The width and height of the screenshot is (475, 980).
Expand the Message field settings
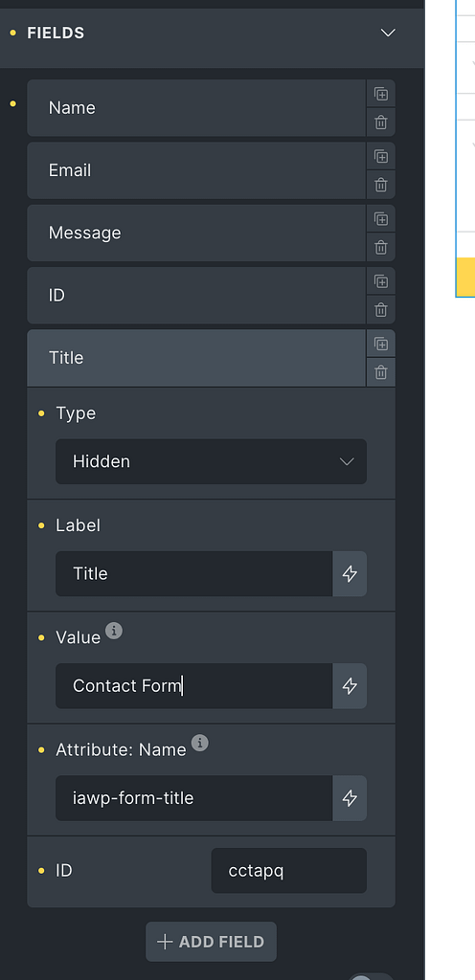[196, 234]
